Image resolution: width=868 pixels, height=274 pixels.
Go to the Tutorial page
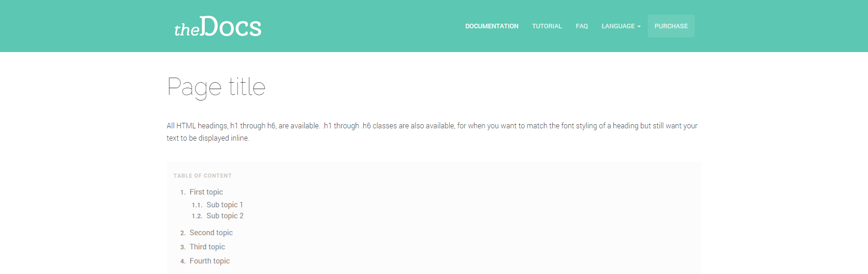(x=547, y=26)
